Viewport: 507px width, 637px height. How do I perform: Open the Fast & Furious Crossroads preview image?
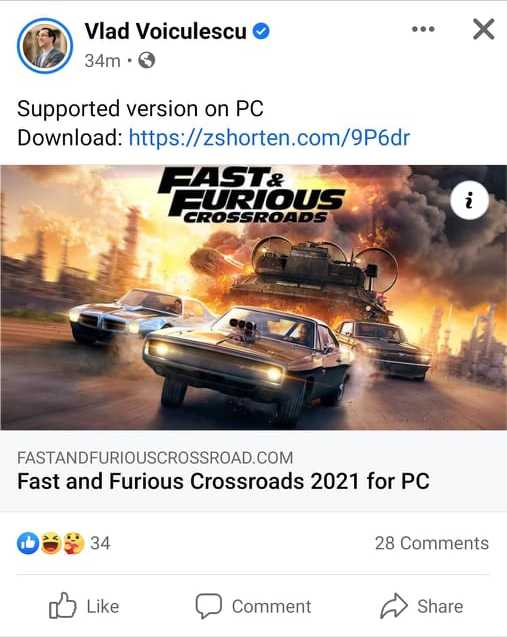(x=254, y=297)
